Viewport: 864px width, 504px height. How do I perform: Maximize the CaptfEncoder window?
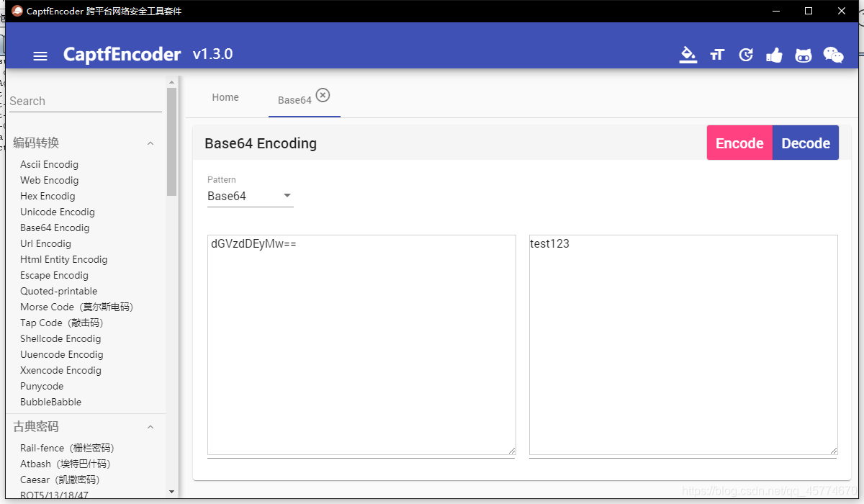click(x=809, y=11)
